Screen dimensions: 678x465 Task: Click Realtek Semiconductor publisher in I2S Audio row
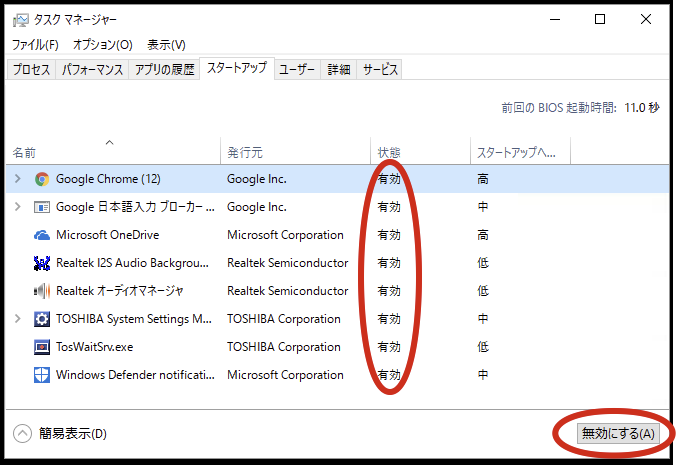[288, 263]
